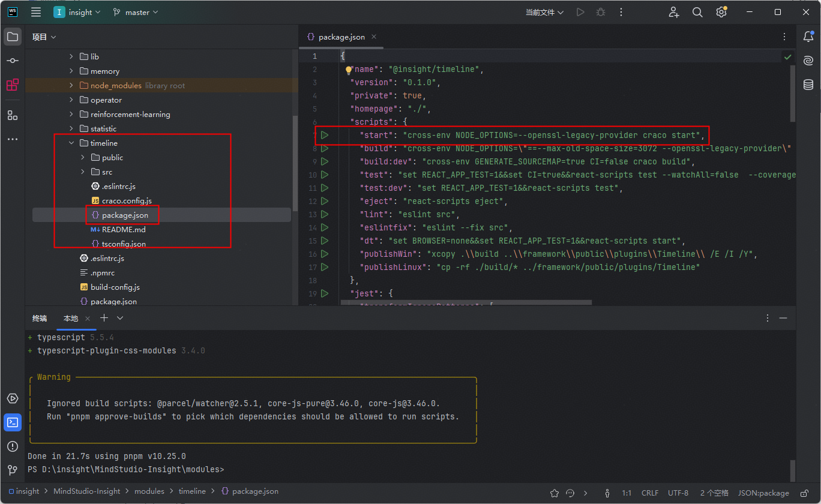This screenshot has width=821, height=504.
Task: Click MindStudio-Insight breadcrumb
Action: 87,491
